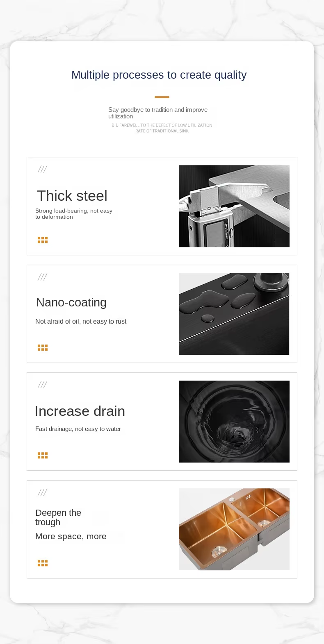The width and height of the screenshot is (324, 644).
Task: Click the orange grid icon under Thick steel
Action: coord(43,240)
